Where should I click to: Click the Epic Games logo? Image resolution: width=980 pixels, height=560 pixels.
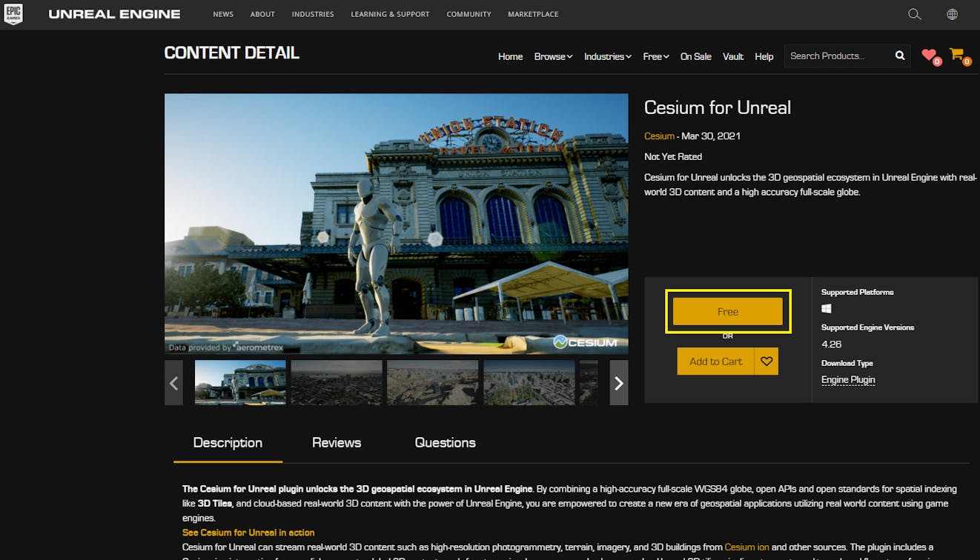(13, 14)
